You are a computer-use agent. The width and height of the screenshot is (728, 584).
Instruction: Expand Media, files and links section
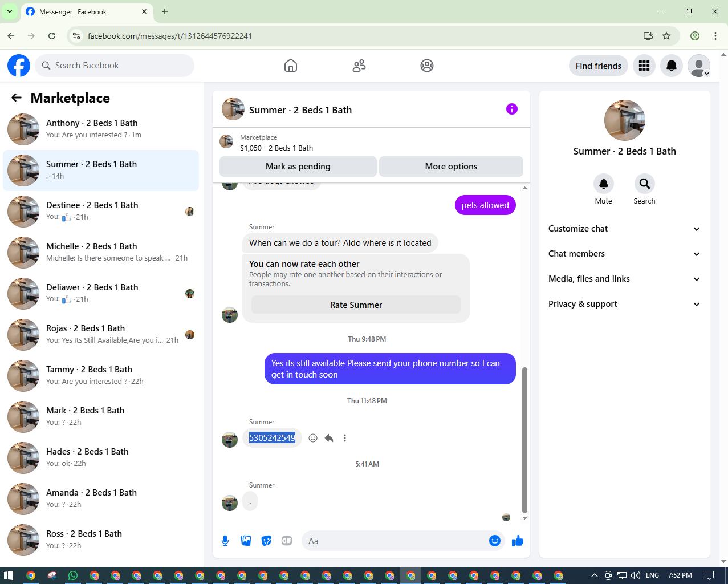click(624, 279)
